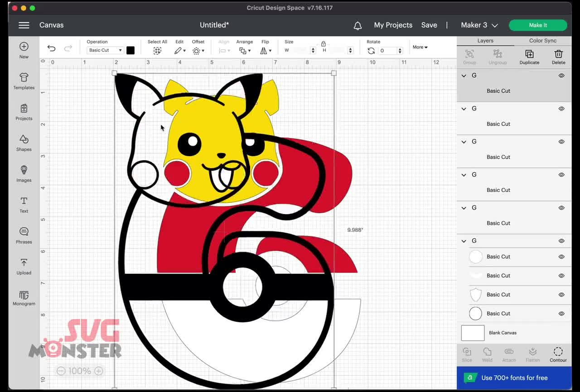Hide the top Basic Cut layer
The width and height of the screenshot is (580, 392).
tap(561, 76)
